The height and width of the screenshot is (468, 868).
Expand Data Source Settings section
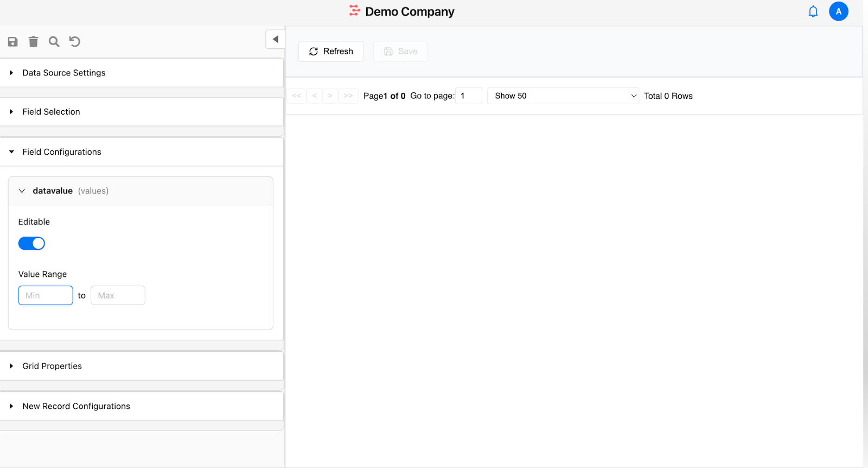[142, 73]
